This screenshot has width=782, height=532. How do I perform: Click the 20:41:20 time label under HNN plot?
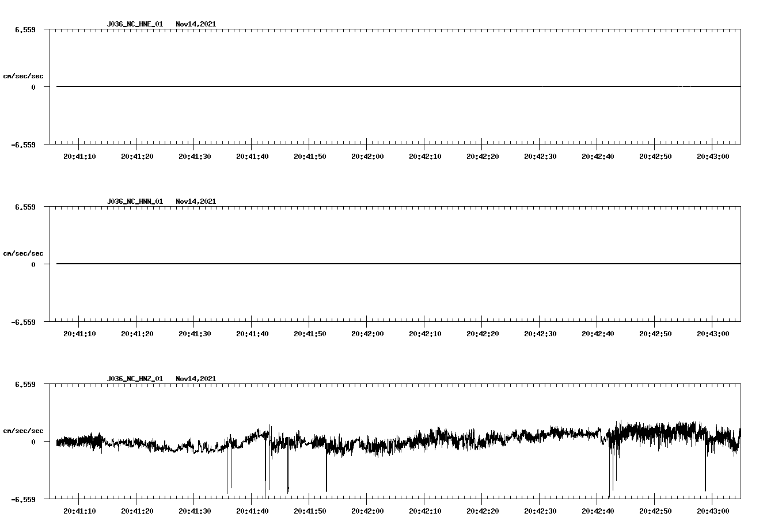(137, 334)
